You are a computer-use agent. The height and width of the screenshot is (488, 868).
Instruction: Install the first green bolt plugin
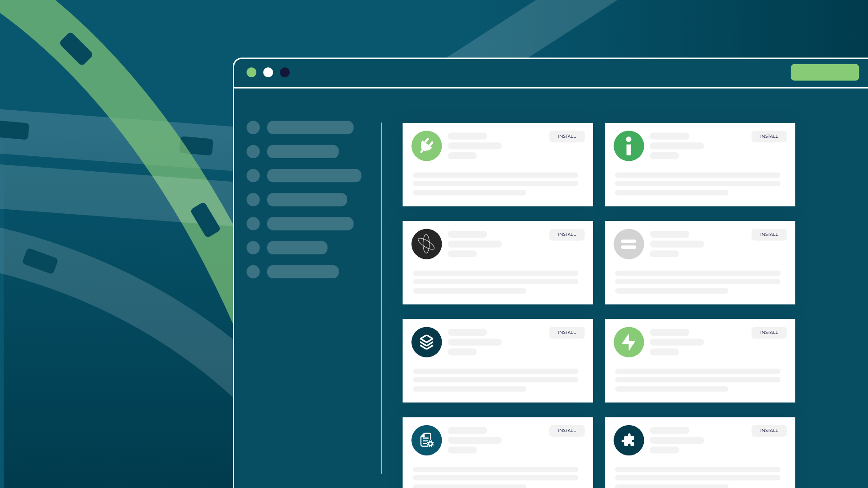pyautogui.click(x=769, y=332)
